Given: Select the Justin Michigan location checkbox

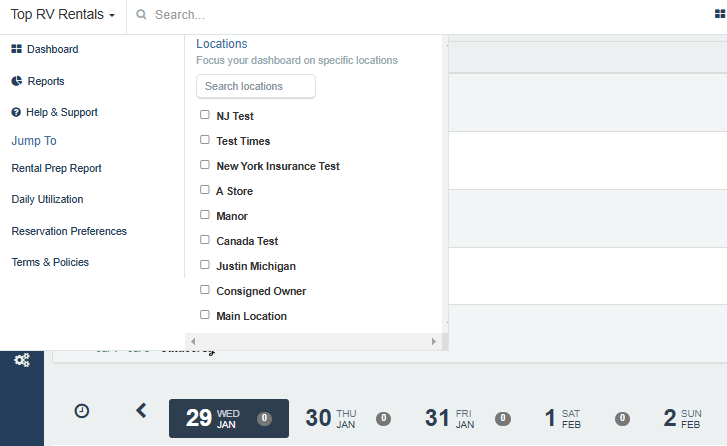Looking at the screenshot, I should 205,265.
